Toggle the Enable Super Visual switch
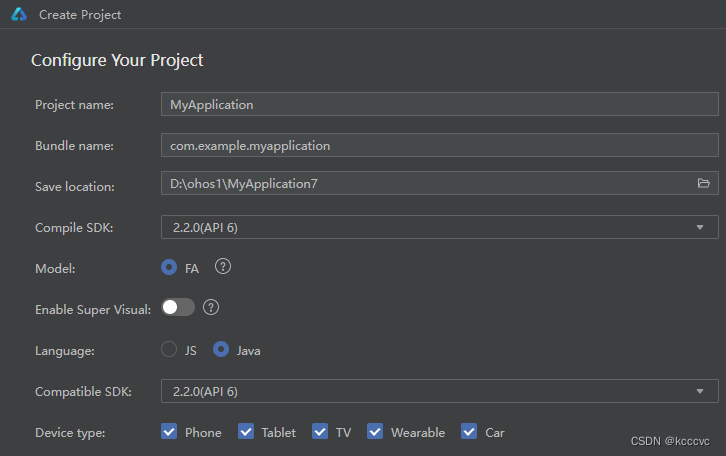This screenshot has height=456, width=726. 178,307
